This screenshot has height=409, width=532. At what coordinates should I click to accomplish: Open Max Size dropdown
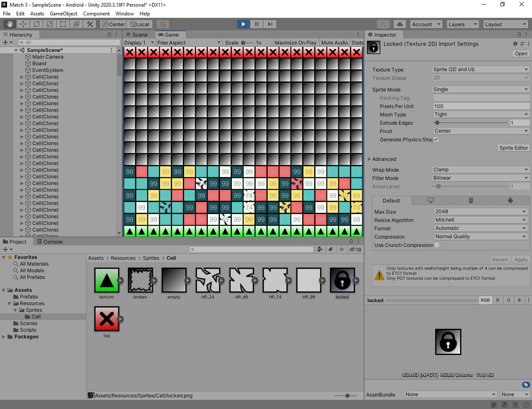pos(480,212)
